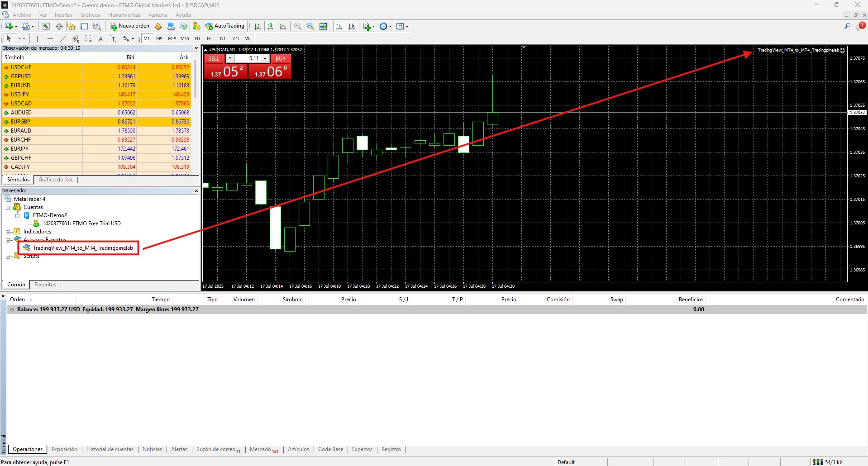This screenshot has height=466, width=868.
Task: Expand the Scripts tree node
Action: 8,257
